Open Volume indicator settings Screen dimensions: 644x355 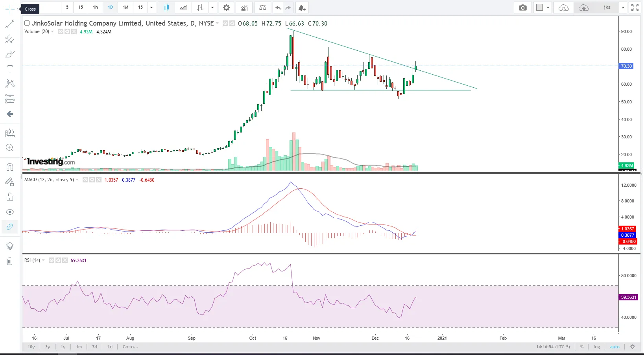tap(67, 31)
